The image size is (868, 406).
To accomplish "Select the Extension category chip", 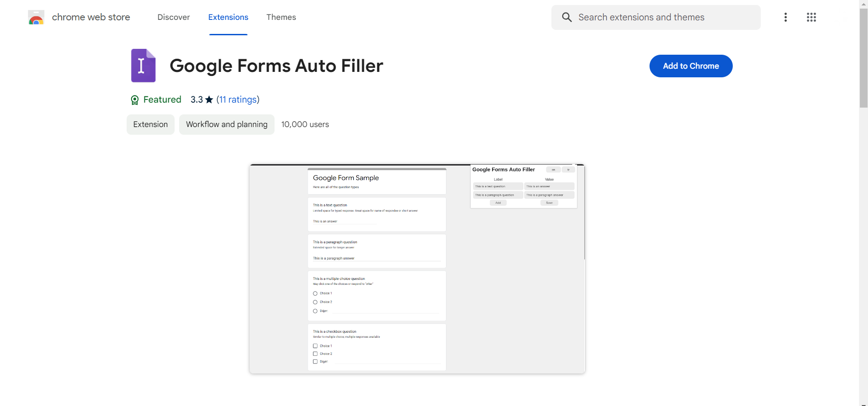I will pyautogui.click(x=151, y=124).
